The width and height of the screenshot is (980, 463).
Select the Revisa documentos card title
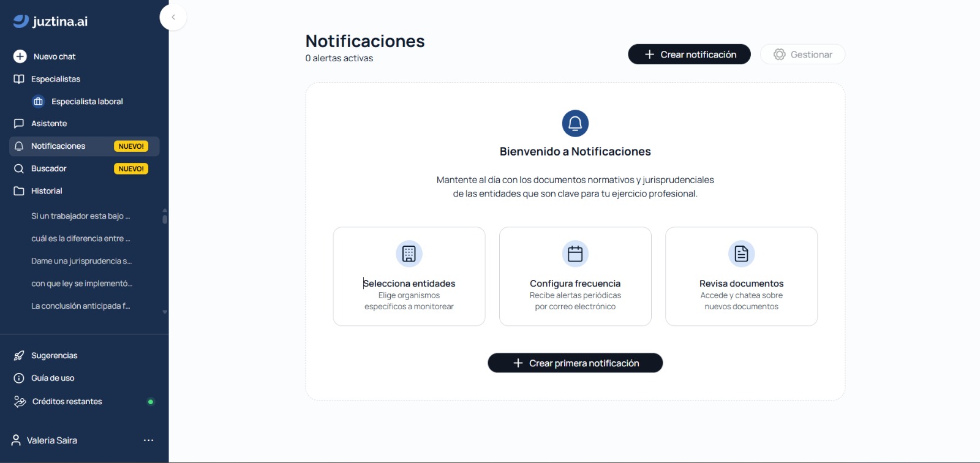tap(741, 284)
